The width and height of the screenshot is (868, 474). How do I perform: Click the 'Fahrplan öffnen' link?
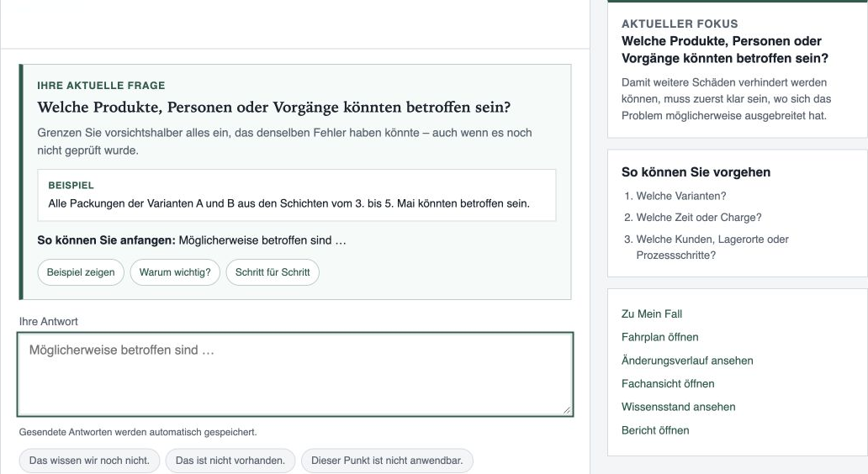660,337
